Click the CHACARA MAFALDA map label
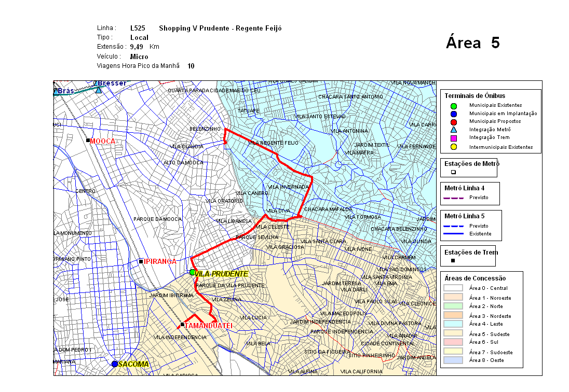The image size is (569, 392). coord(328,209)
